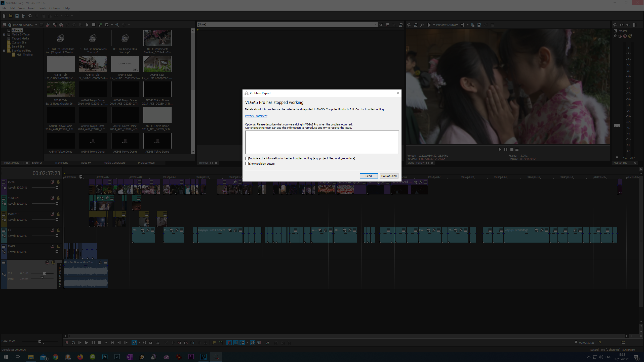Screen dimensions: 644x362
Task: Open Video Output FX in preview toolbar
Action: (x=422, y=25)
